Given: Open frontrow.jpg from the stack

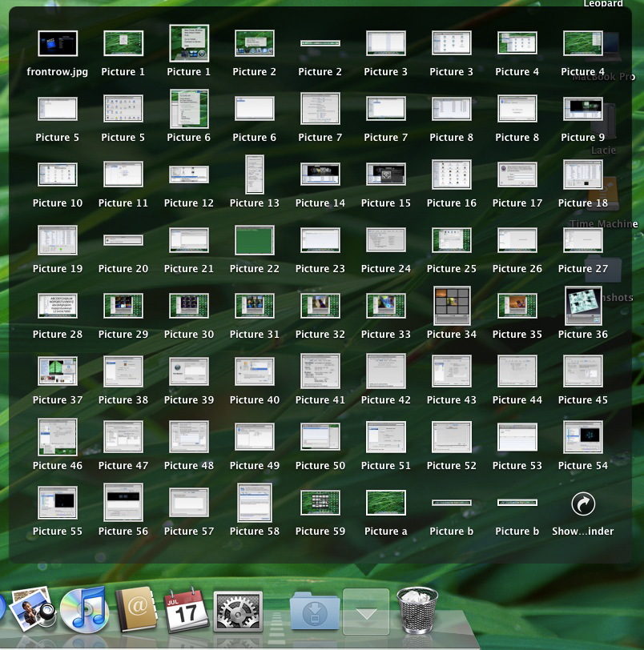Looking at the screenshot, I should click(x=58, y=43).
